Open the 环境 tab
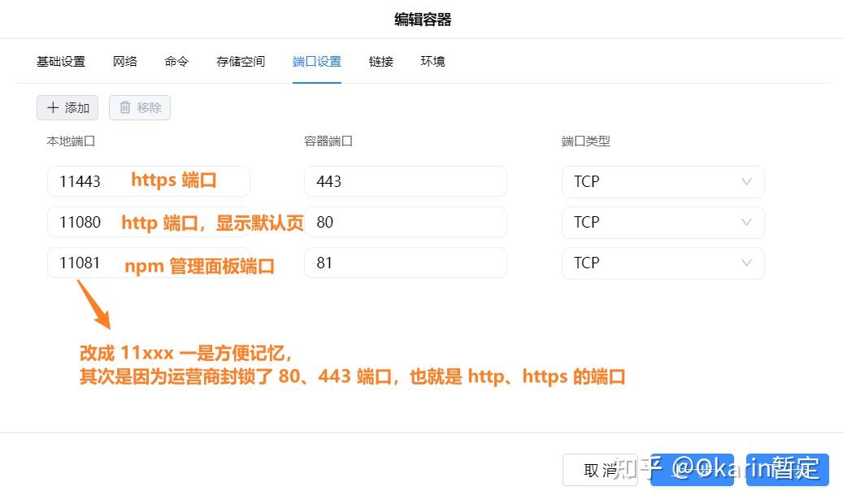This screenshot has width=843, height=504. click(432, 61)
